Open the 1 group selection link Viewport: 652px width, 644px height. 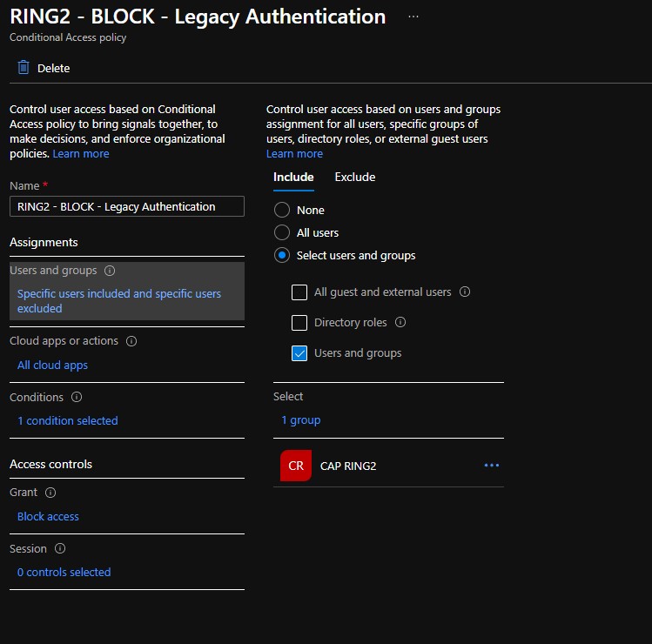point(300,420)
